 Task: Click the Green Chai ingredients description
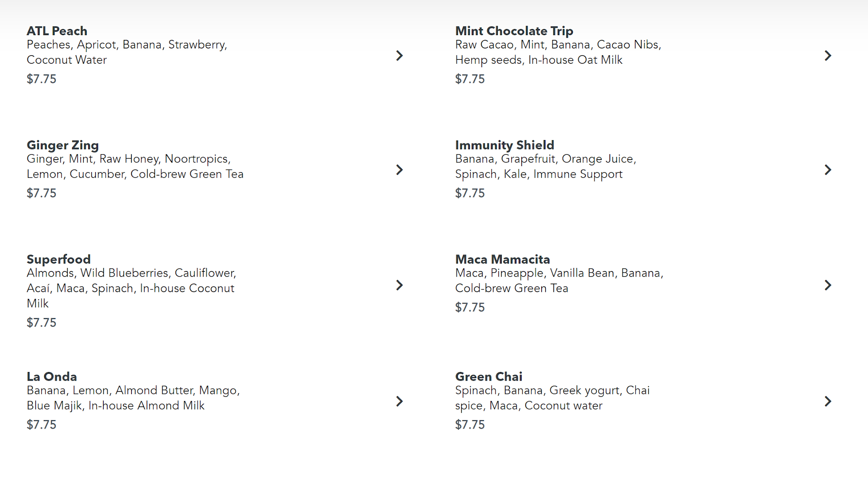tap(552, 398)
